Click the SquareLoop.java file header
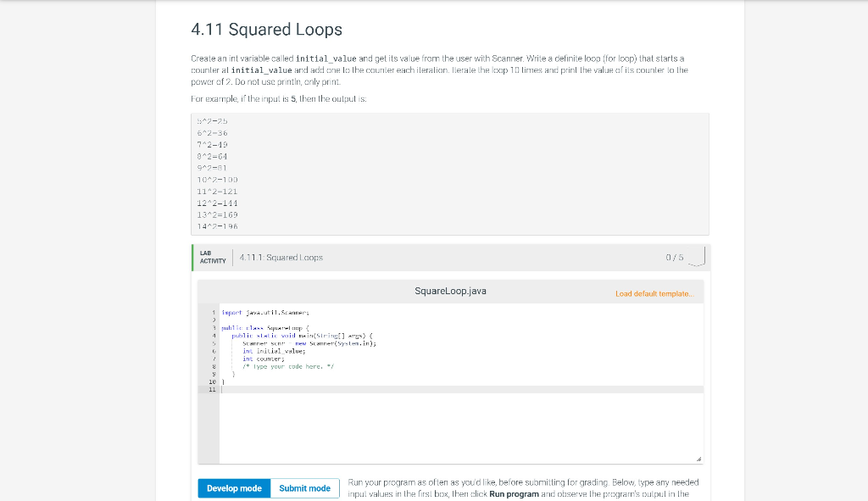 [449, 291]
